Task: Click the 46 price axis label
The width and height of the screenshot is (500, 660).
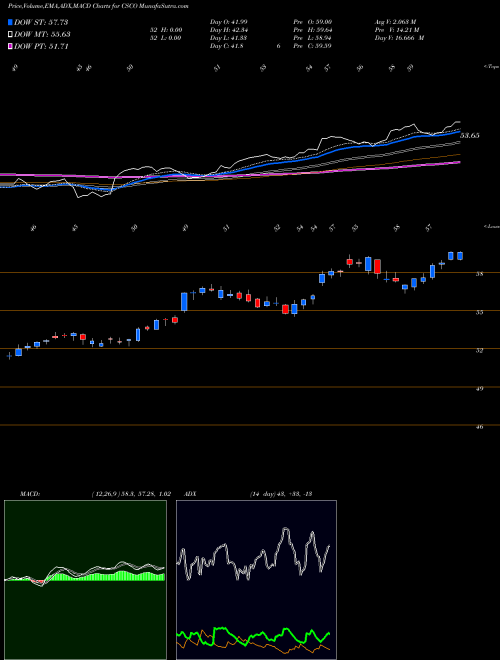Action: [479, 427]
